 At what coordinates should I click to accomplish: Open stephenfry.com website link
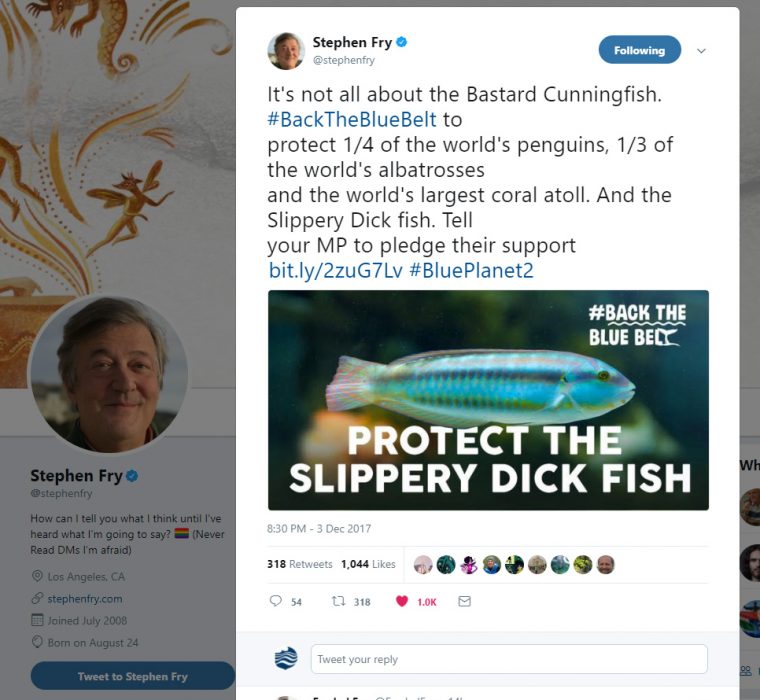(x=85, y=599)
